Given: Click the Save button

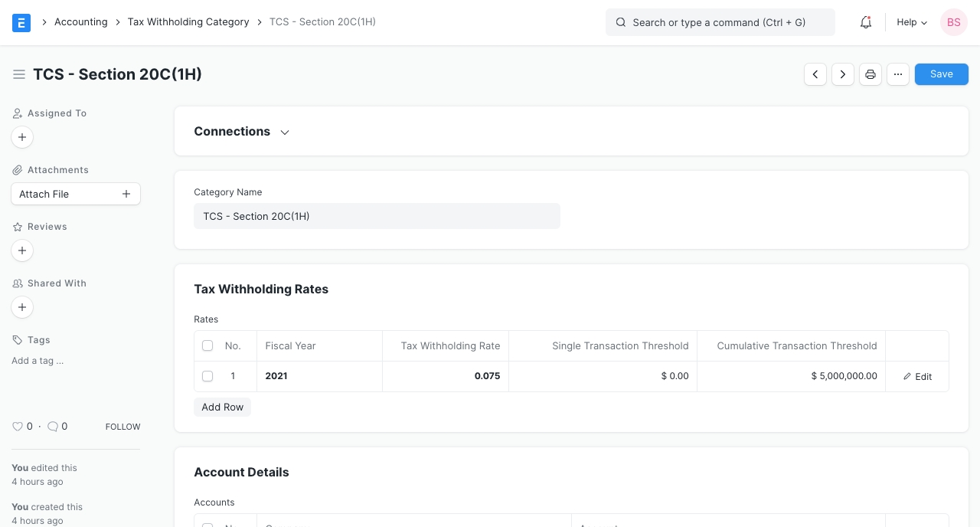Looking at the screenshot, I should (x=941, y=74).
